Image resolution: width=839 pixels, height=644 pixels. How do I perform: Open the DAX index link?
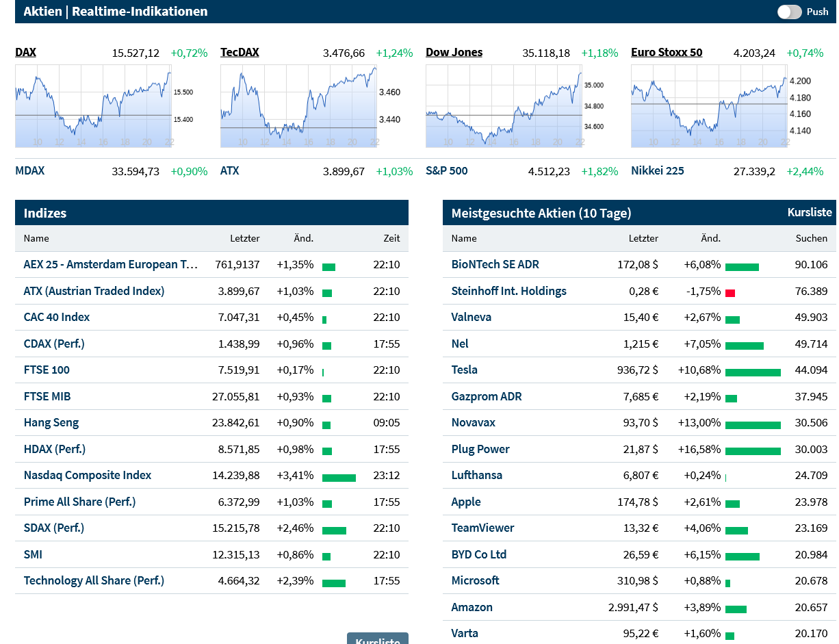(x=25, y=53)
